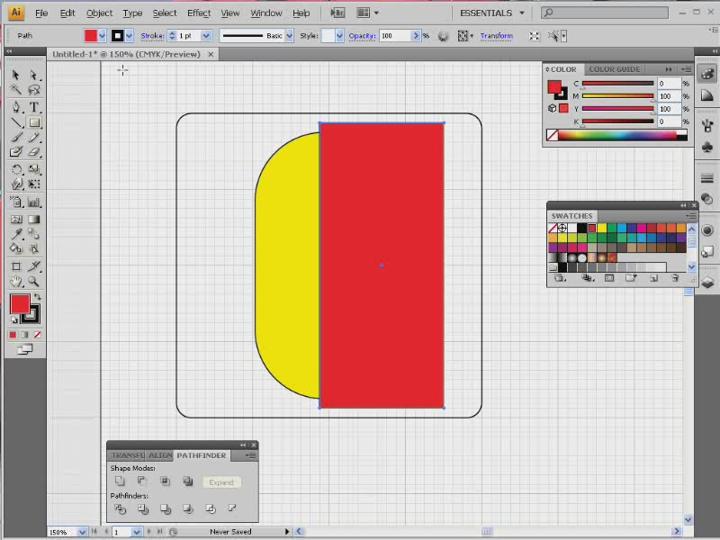720x540 pixels.
Task: Select the Eraser tool
Action: pos(34,152)
